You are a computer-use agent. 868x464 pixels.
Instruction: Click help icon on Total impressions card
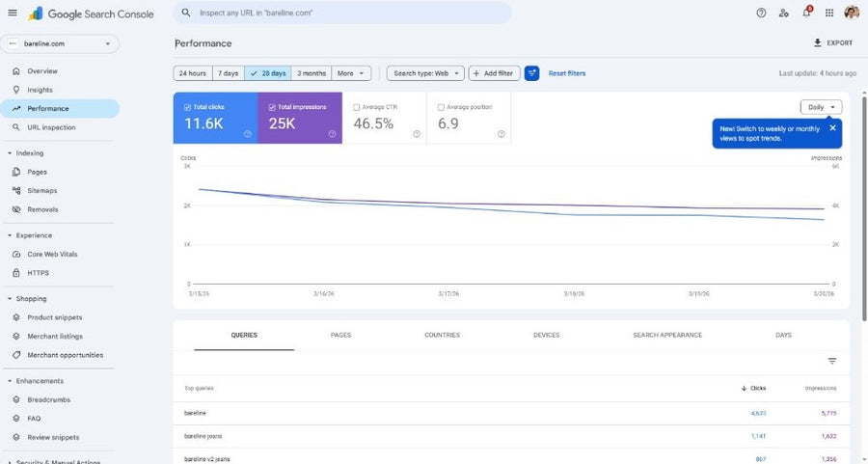click(332, 133)
